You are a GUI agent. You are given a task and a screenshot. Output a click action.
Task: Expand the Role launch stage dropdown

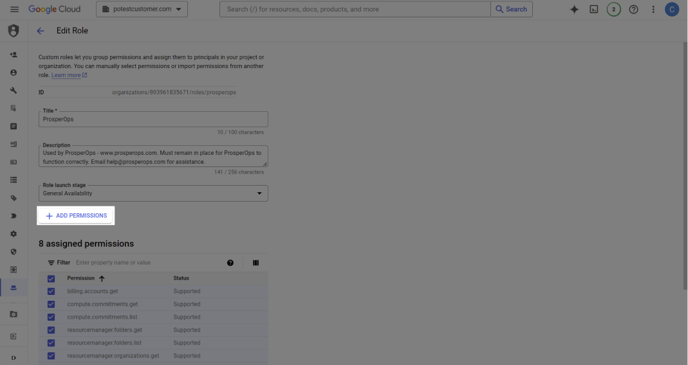point(153,193)
